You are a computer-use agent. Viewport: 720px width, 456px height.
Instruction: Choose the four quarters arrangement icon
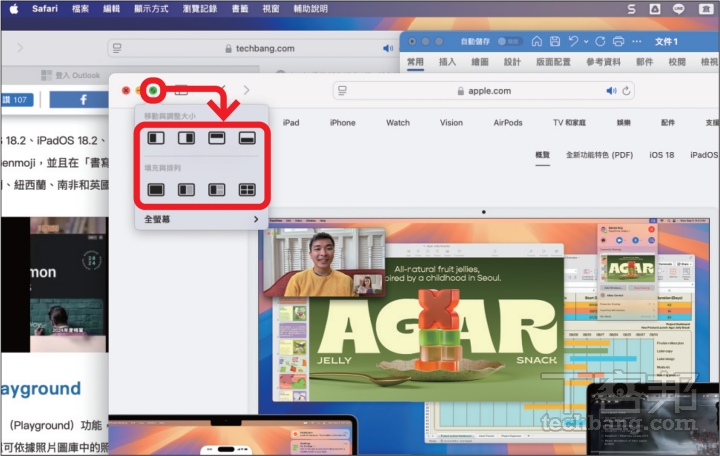pos(247,190)
